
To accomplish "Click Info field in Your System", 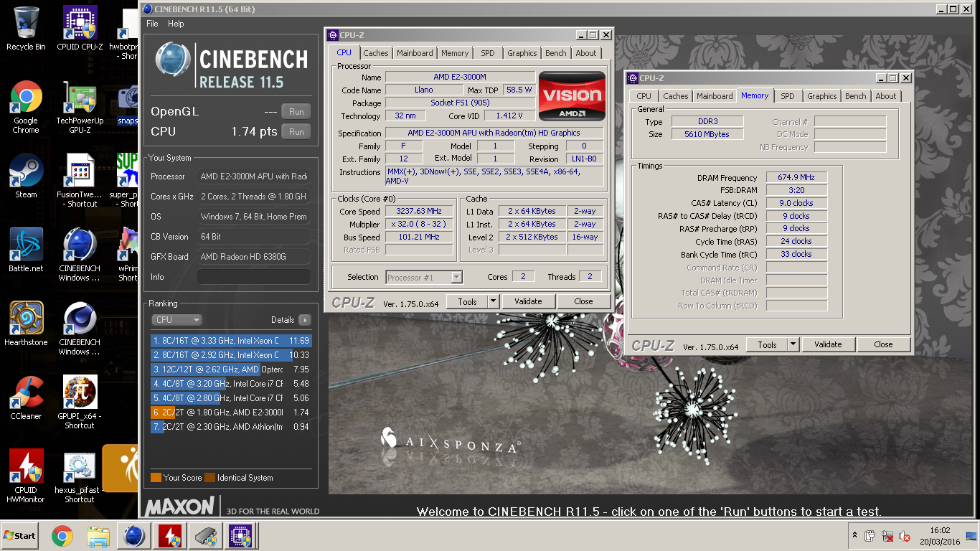I will click(254, 277).
